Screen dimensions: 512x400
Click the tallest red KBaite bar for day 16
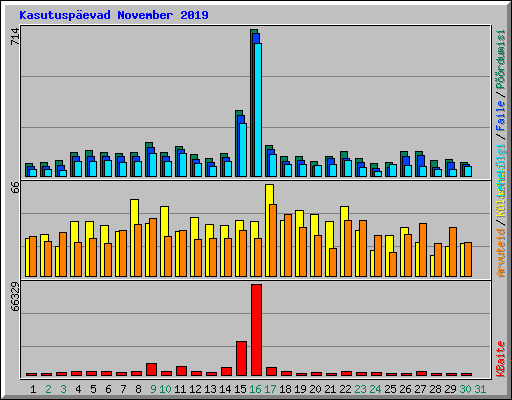point(256,330)
